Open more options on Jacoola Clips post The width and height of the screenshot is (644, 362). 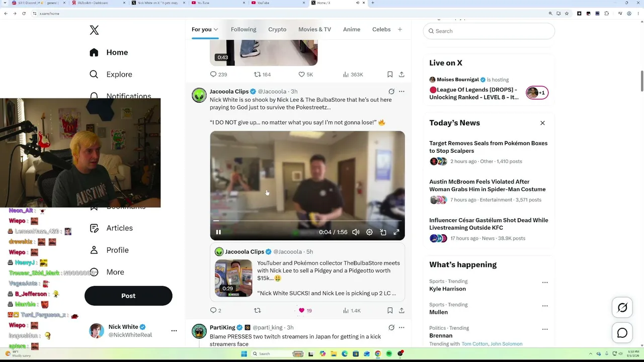click(x=401, y=92)
